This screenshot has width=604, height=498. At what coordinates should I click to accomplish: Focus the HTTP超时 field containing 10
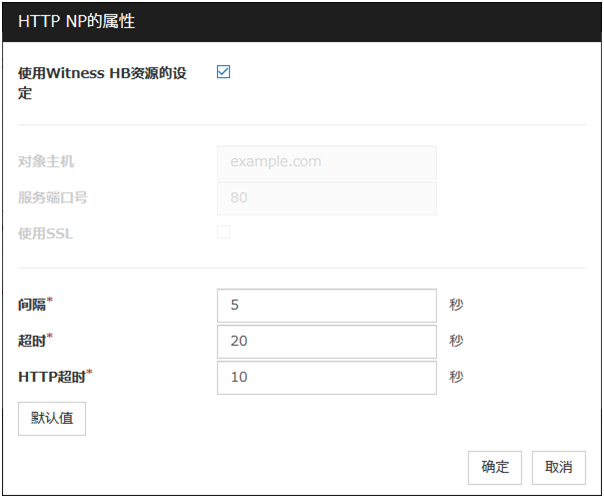pyautogui.click(x=326, y=377)
